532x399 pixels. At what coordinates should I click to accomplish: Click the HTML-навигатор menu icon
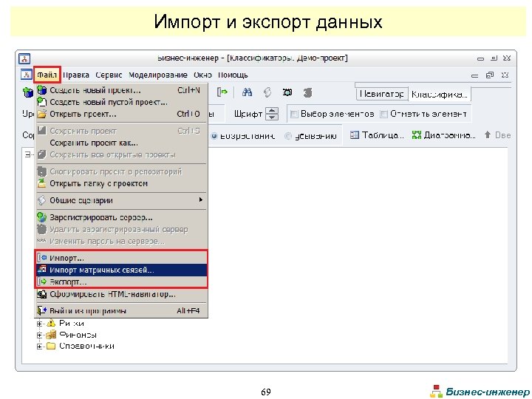41,294
